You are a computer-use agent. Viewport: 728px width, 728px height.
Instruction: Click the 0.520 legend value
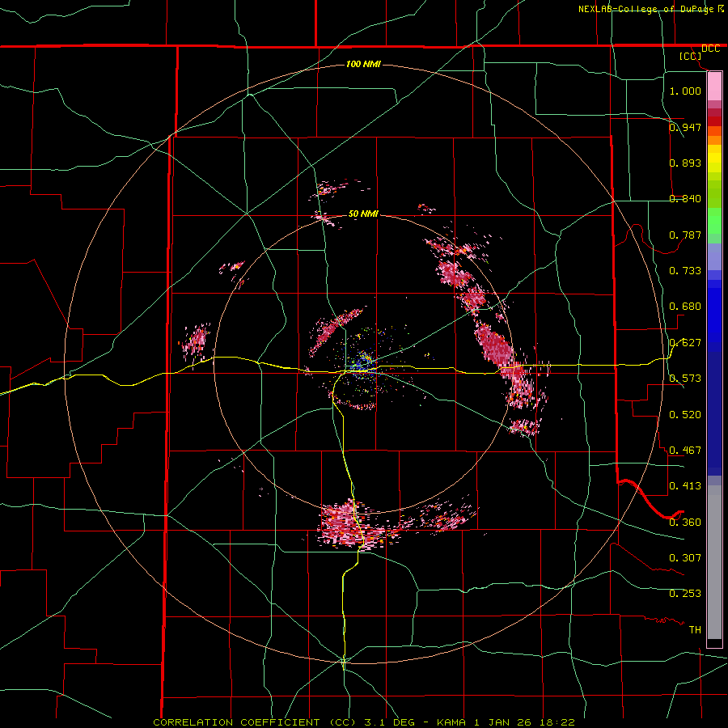[x=685, y=414]
